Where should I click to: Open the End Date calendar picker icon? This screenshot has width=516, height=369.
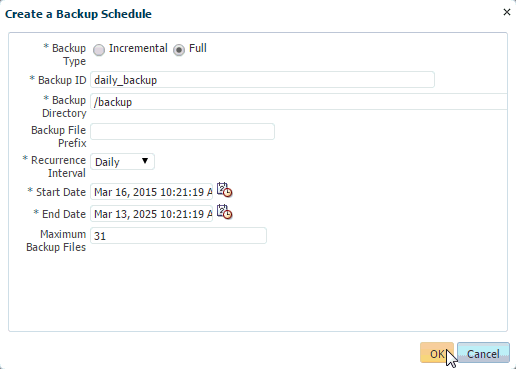(x=224, y=212)
